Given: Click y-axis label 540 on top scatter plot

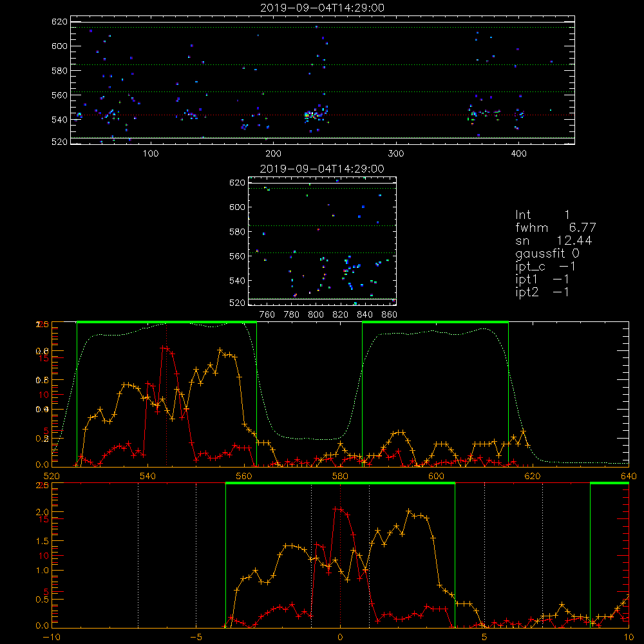Looking at the screenshot, I should pos(59,120).
